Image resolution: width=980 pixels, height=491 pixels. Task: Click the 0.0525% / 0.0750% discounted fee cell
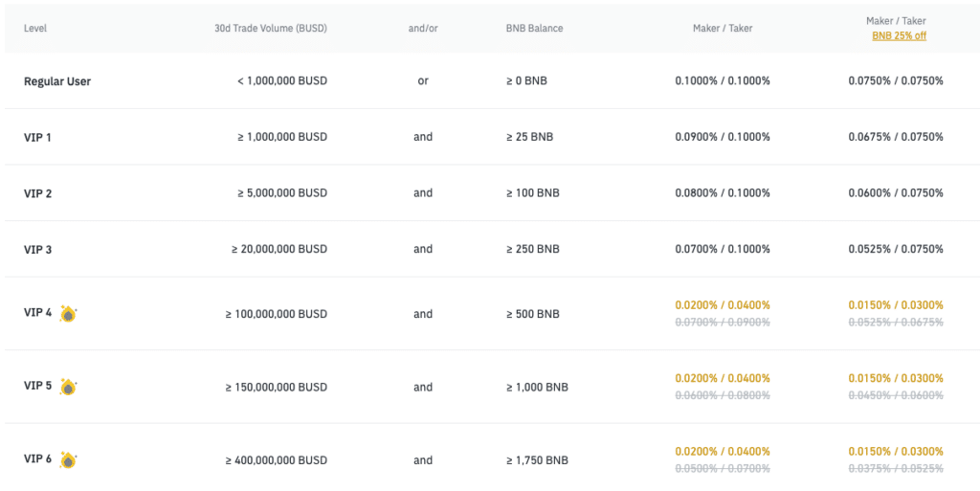click(896, 249)
